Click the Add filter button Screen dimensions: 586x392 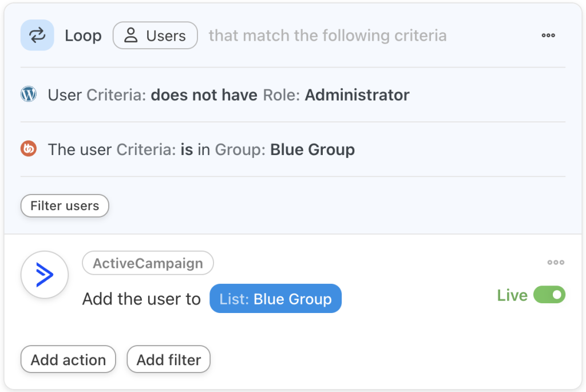(x=168, y=359)
